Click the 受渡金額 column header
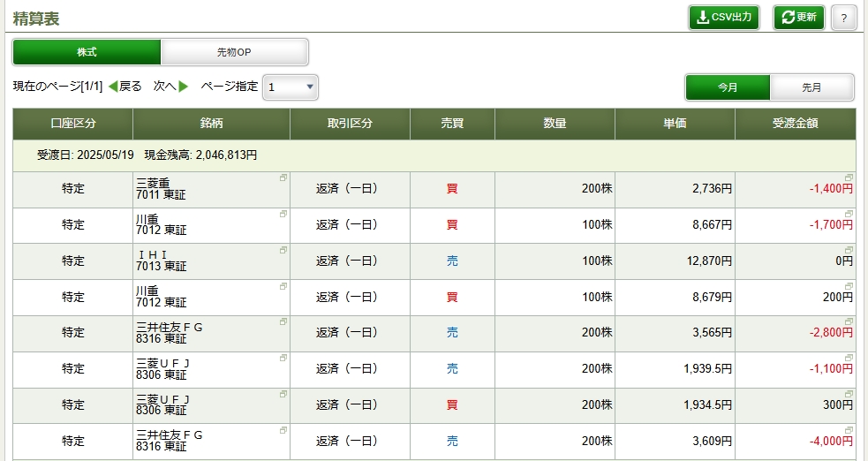The image size is (868, 461). coord(796,124)
